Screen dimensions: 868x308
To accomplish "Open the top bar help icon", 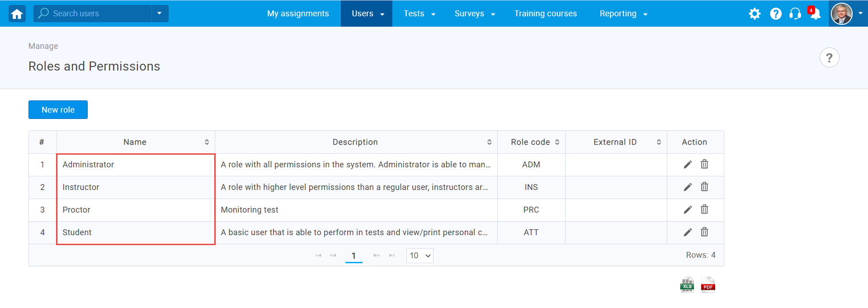I will point(776,14).
